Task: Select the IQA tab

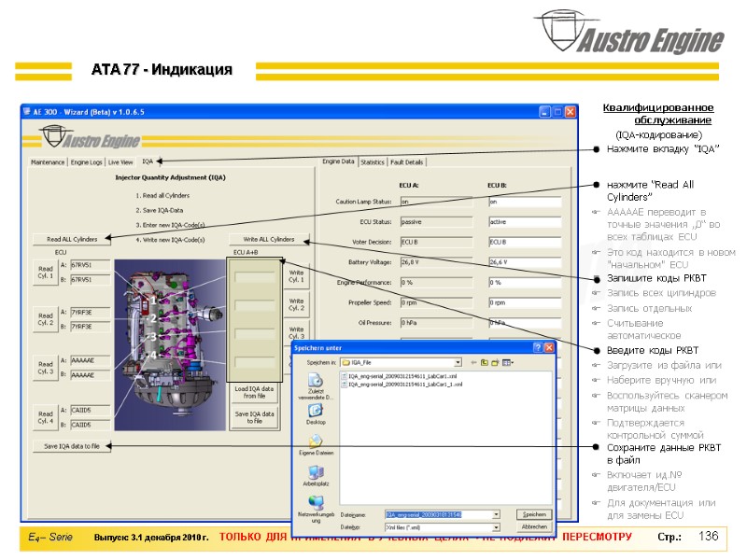Action: [x=148, y=161]
